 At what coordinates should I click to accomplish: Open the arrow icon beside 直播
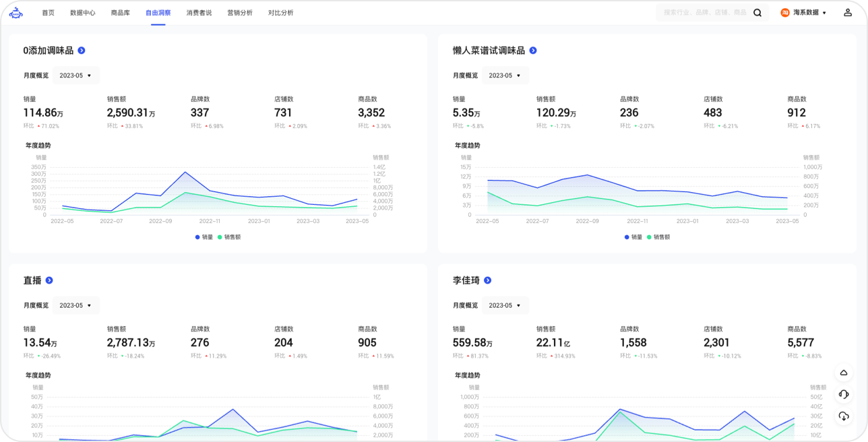click(x=49, y=280)
